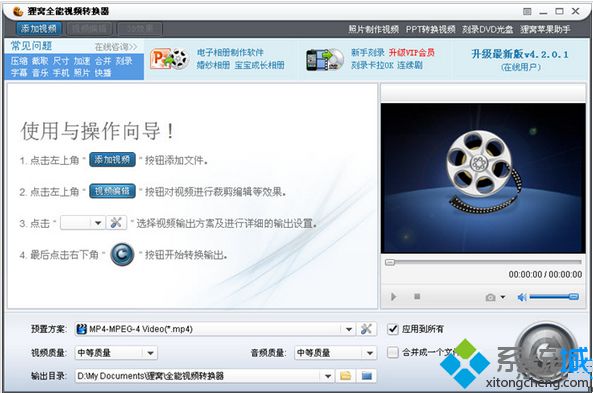Mute audio with the speaker icon
The height and width of the screenshot is (393, 593).
[x=522, y=298]
